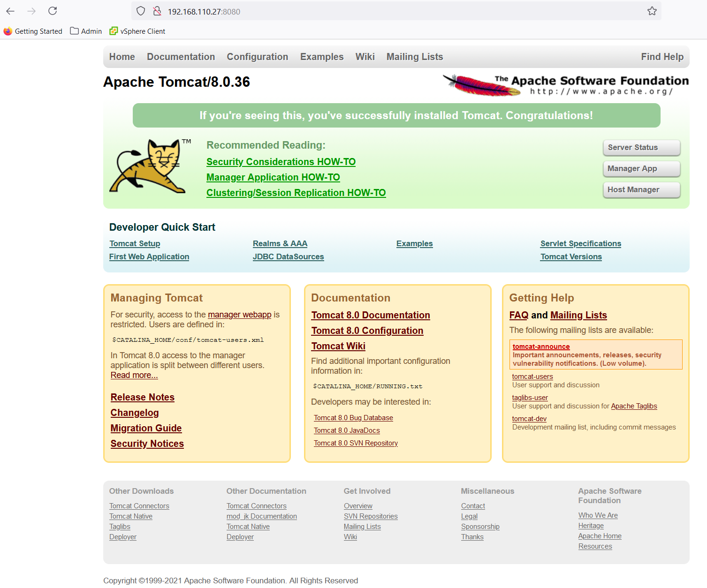Open the vSphere Client bookmark
This screenshot has height=588, width=707.
137,31
